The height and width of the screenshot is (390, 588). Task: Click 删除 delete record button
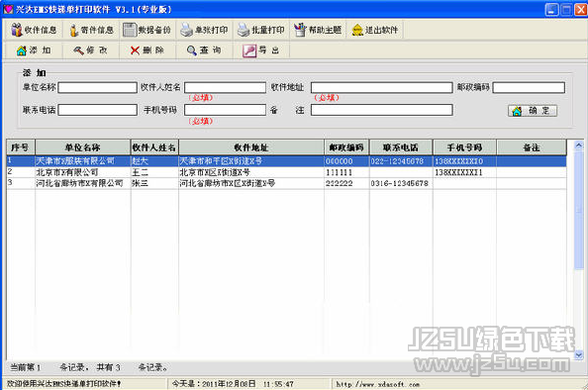[x=147, y=50]
